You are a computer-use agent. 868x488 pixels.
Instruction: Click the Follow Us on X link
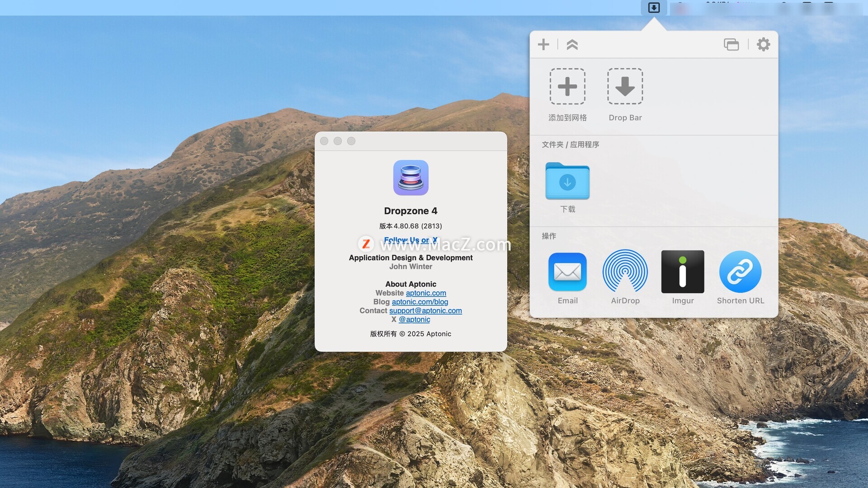(x=410, y=240)
